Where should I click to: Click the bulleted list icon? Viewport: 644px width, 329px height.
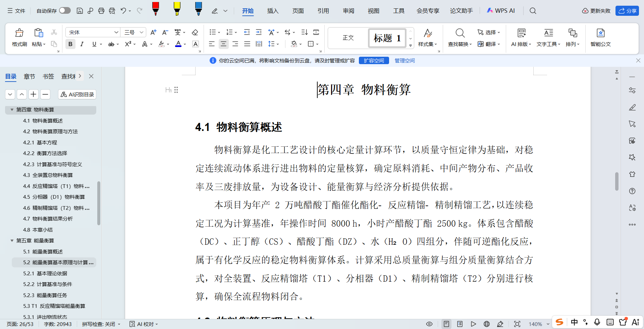212,32
